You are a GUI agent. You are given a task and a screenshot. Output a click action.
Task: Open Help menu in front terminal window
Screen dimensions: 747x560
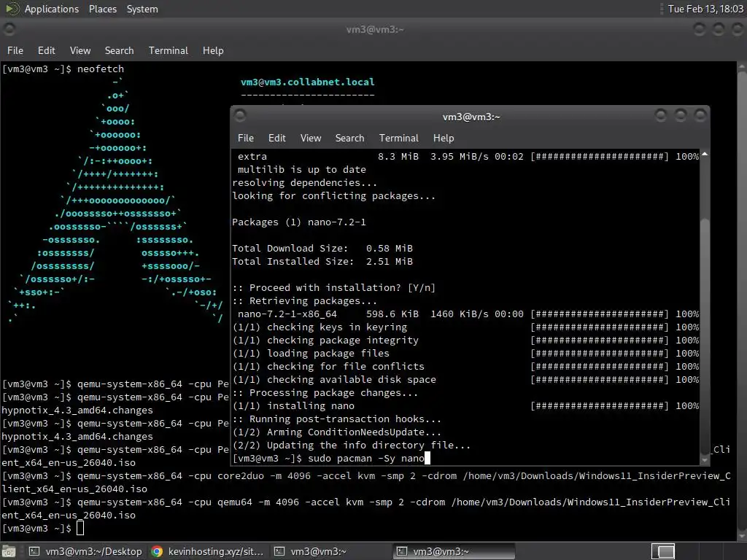coord(444,138)
